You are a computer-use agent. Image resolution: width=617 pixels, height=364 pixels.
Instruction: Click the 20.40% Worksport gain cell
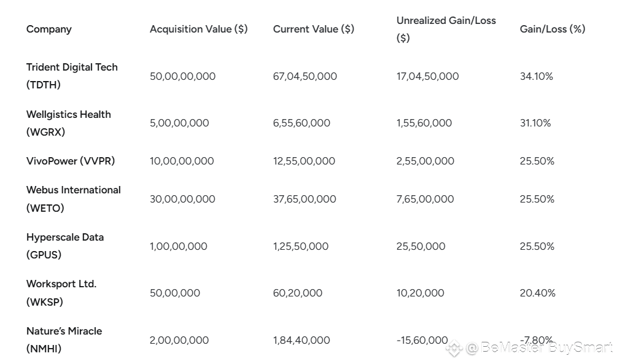tap(538, 293)
